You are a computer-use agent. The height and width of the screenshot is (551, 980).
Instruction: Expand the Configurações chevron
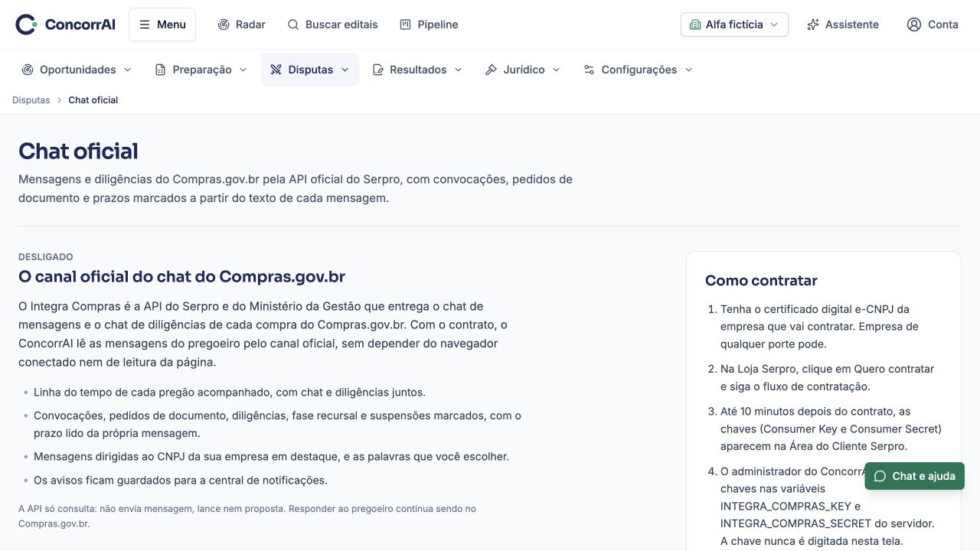click(688, 70)
